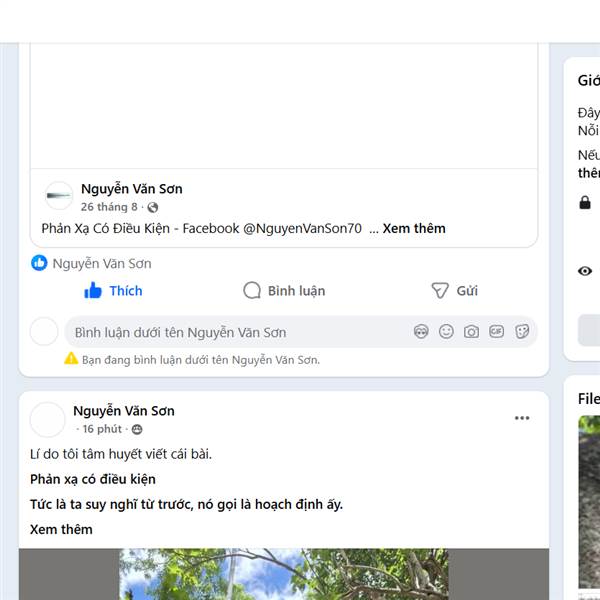Click the lock privacy icon in the right sidebar
This screenshot has width=600, height=600.
(x=585, y=202)
